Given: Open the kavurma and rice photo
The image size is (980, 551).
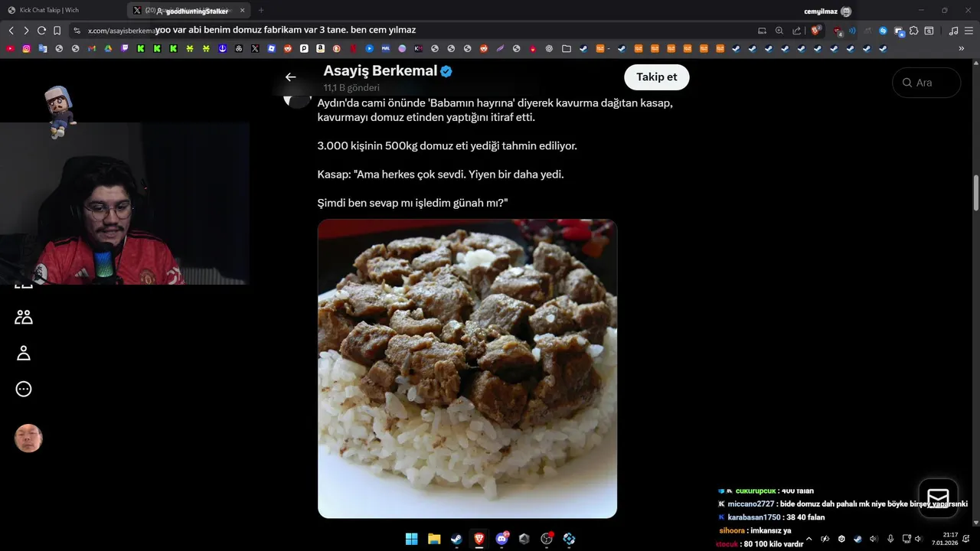Looking at the screenshot, I should (x=467, y=369).
